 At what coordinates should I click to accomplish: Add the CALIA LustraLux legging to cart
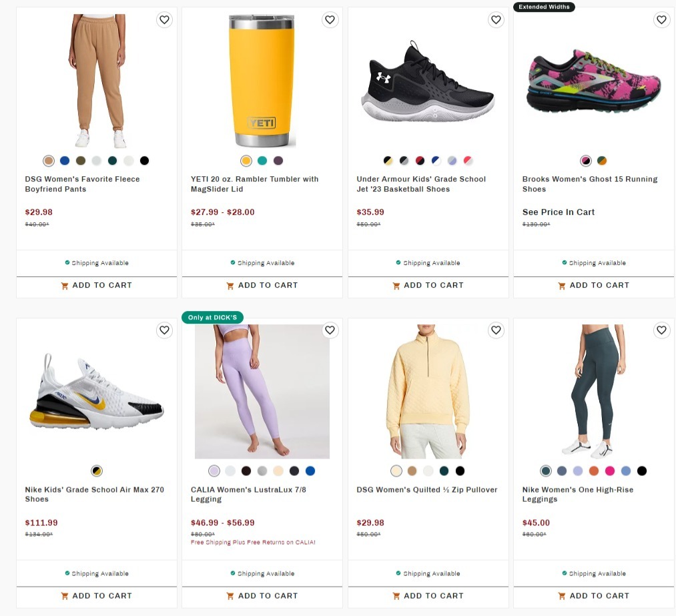coord(262,595)
